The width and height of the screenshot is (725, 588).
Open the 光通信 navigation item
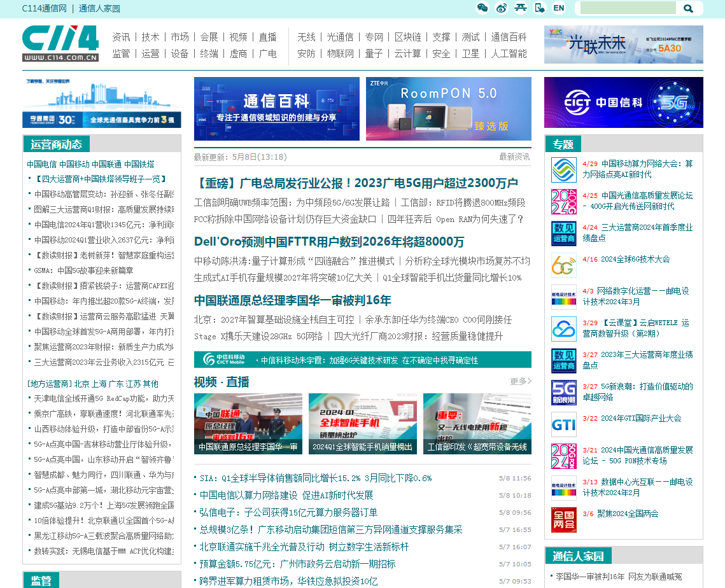[x=340, y=37]
